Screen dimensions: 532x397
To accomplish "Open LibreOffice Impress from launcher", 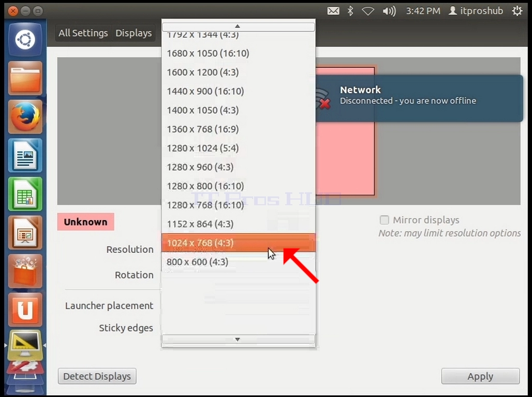I will click(25, 233).
